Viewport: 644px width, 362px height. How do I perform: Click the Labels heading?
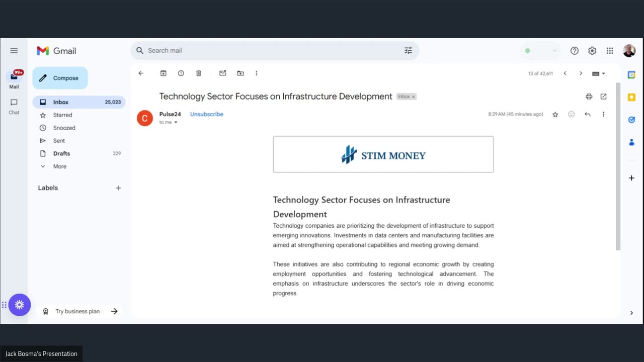tap(48, 188)
